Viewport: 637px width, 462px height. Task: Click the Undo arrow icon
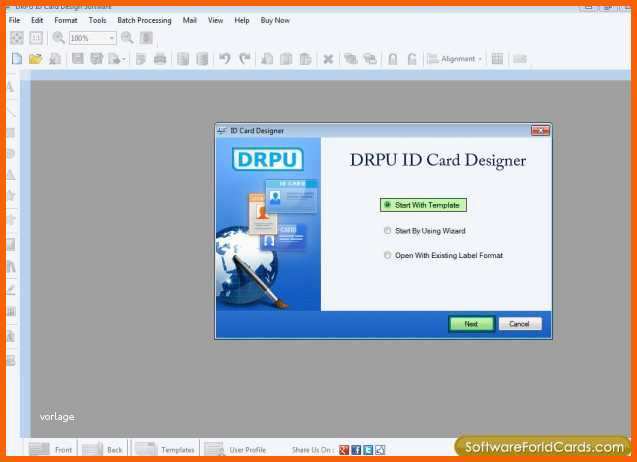225,59
